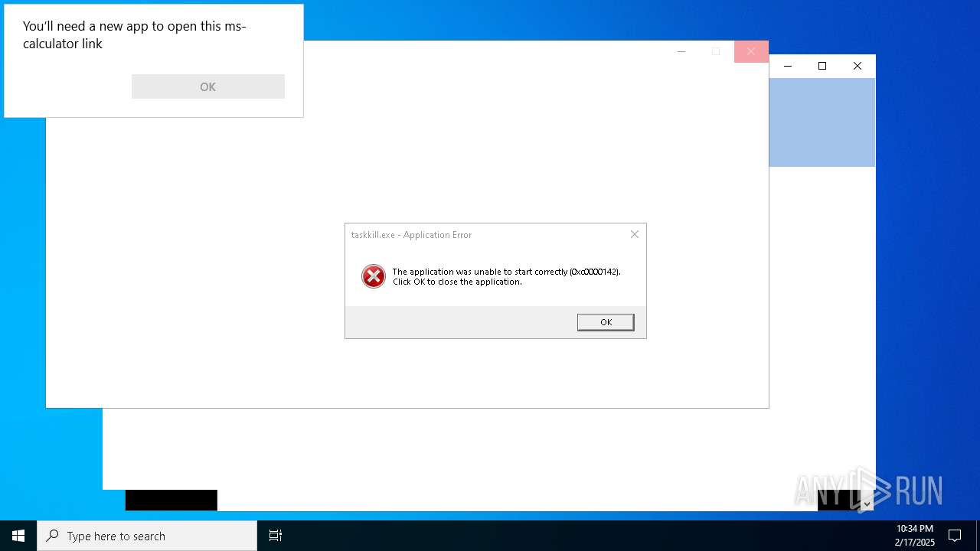
Task: Open Task View from the taskbar
Action: tap(276, 536)
